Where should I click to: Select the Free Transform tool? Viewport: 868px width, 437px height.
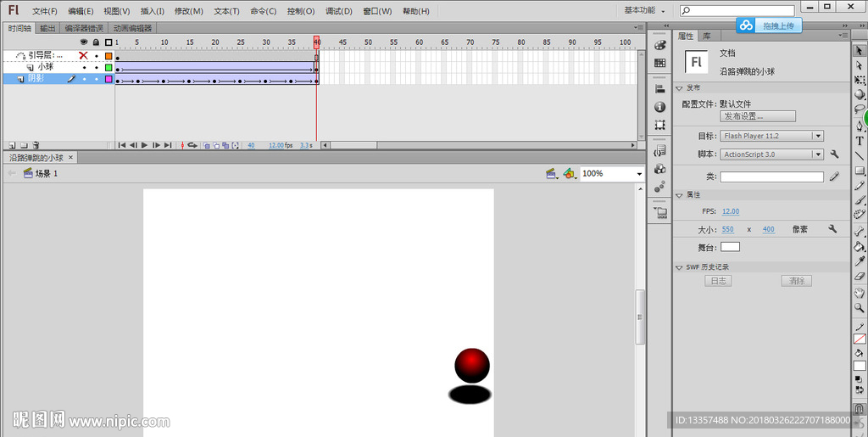click(x=860, y=81)
